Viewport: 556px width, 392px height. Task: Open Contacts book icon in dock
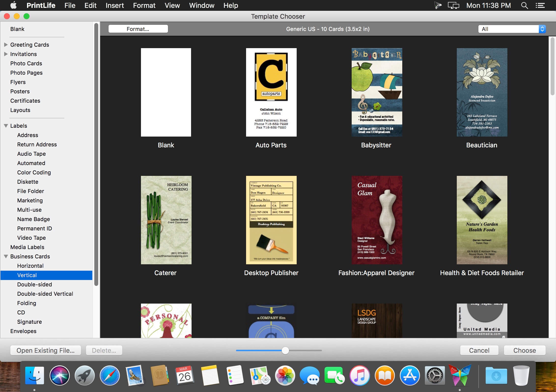click(x=160, y=375)
